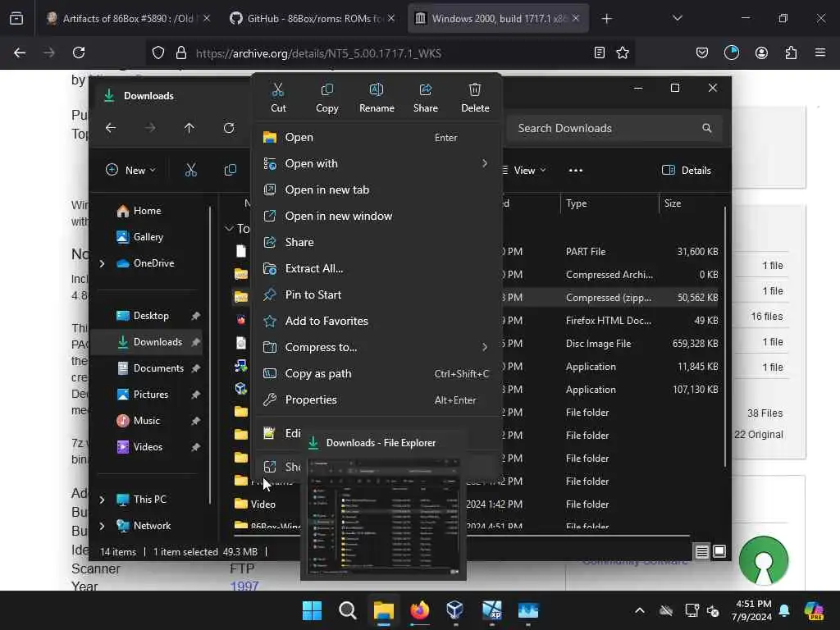Select Open in new window
This screenshot has height=630, width=840.
point(377,216)
